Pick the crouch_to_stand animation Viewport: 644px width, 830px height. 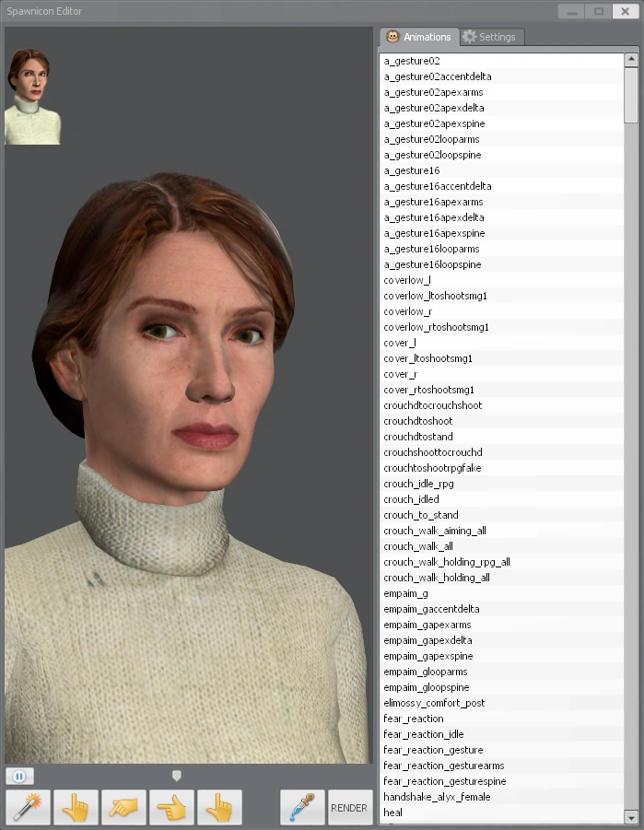pyautogui.click(x=501, y=515)
